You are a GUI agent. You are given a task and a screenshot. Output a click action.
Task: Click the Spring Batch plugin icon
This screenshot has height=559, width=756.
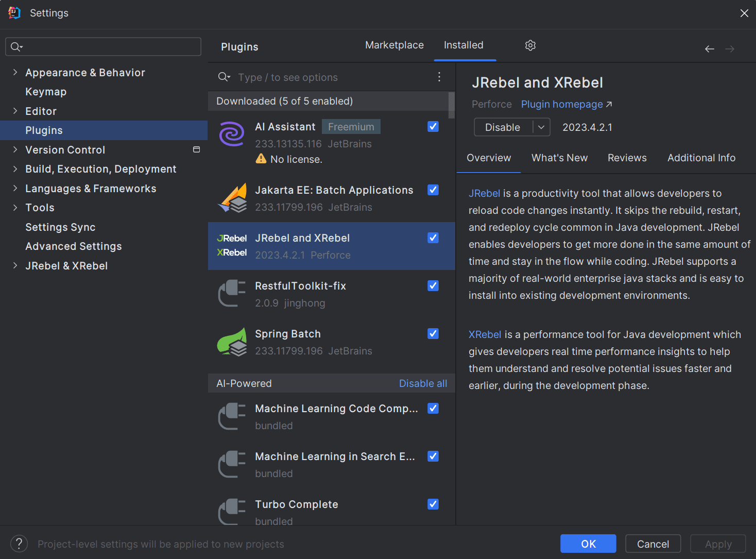[x=232, y=342]
